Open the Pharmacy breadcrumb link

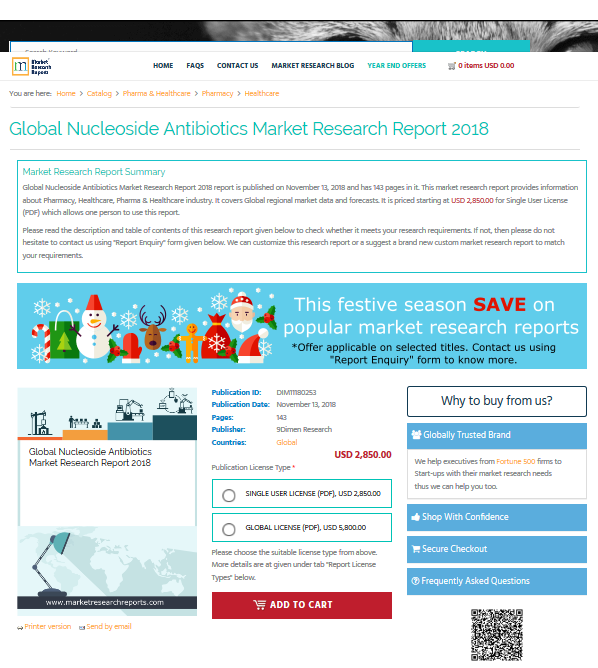[x=217, y=93]
